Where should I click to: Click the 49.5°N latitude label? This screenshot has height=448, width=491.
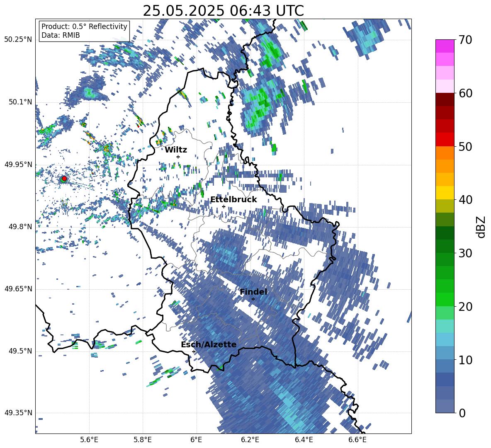[x=20, y=351]
